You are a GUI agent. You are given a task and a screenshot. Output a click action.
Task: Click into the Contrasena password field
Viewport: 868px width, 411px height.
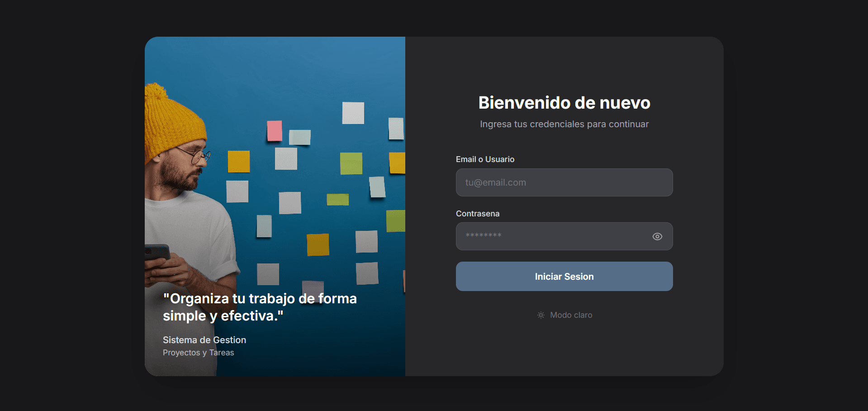(x=552, y=236)
